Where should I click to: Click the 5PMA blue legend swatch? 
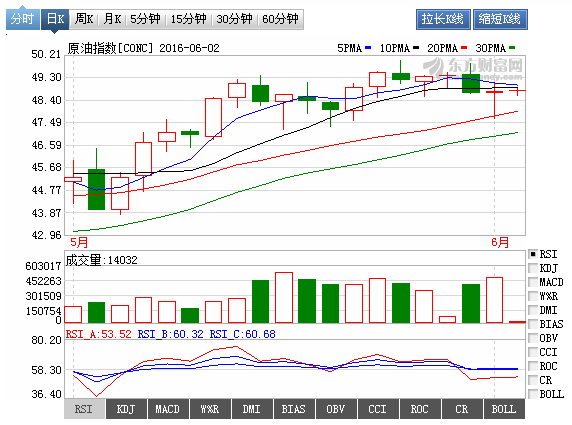[x=368, y=48]
